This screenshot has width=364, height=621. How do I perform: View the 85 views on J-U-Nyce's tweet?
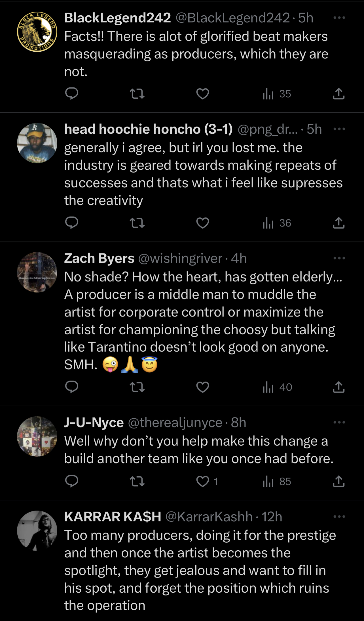(x=277, y=481)
